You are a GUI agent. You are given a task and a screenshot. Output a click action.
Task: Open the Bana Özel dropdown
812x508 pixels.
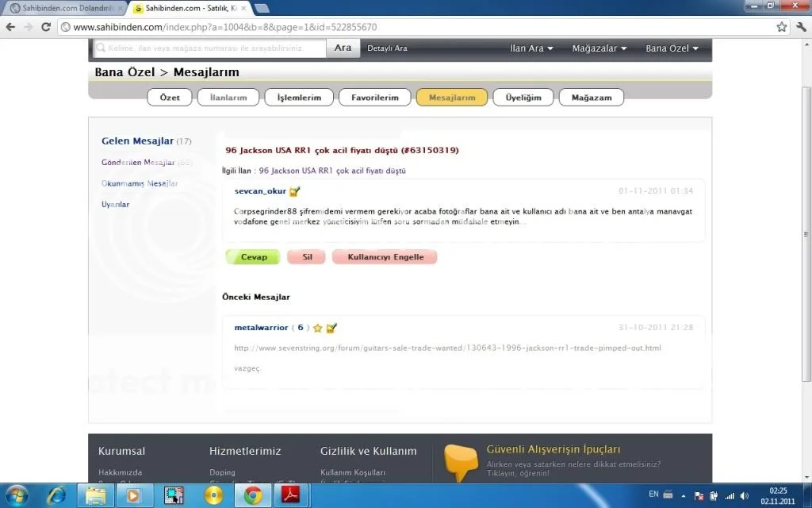click(x=671, y=48)
